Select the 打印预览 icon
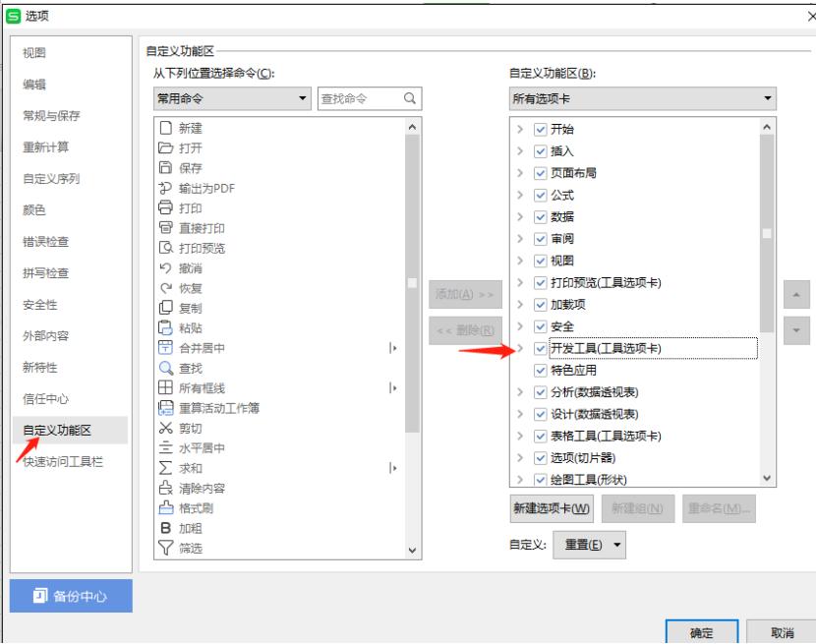The image size is (816, 644). [x=165, y=248]
